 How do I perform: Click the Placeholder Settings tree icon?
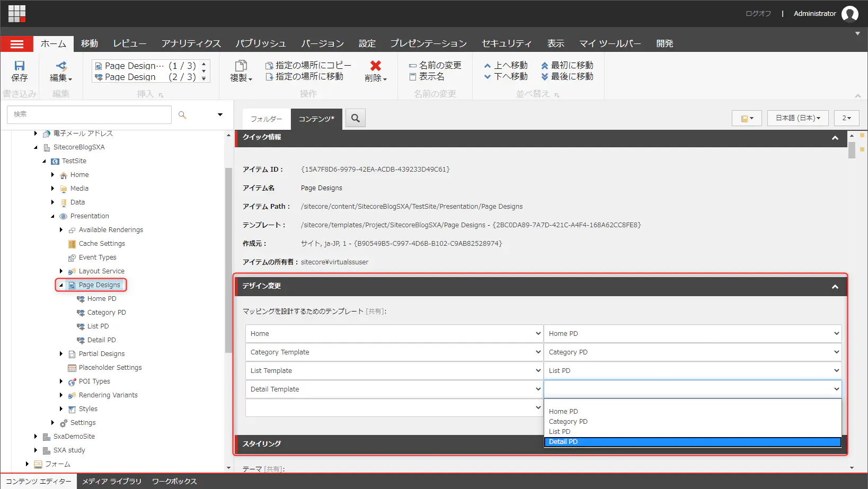pyautogui.click(x=72, y=368)
